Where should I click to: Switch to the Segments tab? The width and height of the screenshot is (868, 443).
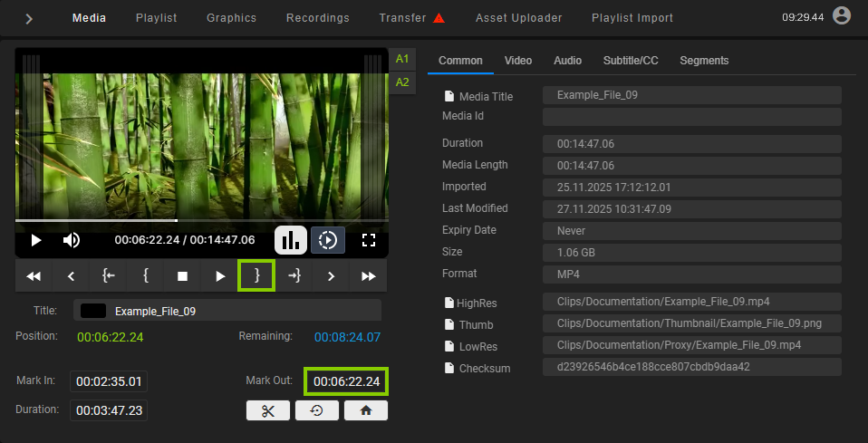pyautogui.click(x=704, y=61)
